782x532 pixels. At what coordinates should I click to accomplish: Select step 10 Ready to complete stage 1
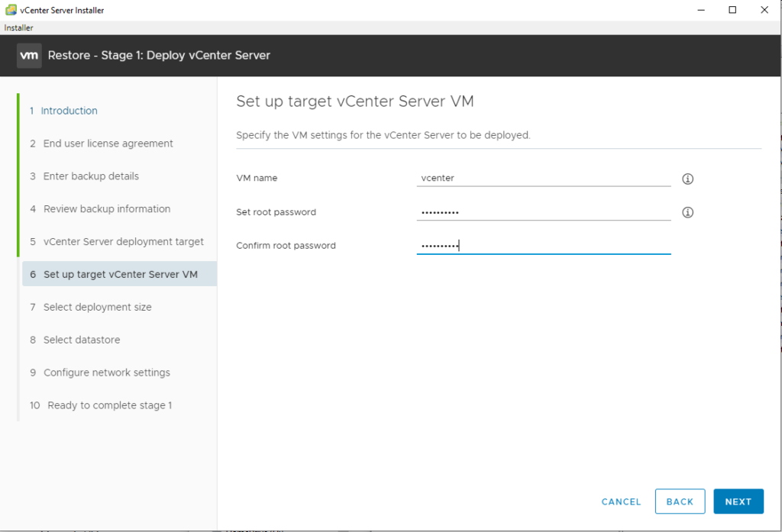[x=101, y=405]
